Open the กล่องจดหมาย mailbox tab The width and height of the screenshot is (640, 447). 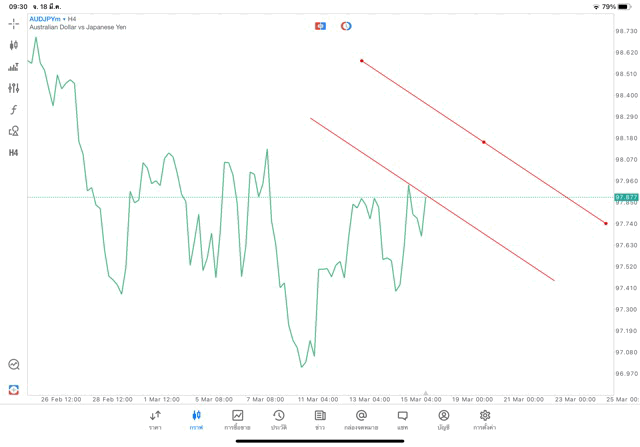click(361, 420)
